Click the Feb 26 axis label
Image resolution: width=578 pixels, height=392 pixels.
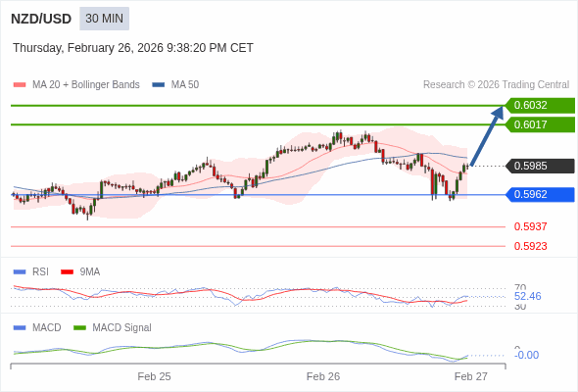click(x=323, y=376)
